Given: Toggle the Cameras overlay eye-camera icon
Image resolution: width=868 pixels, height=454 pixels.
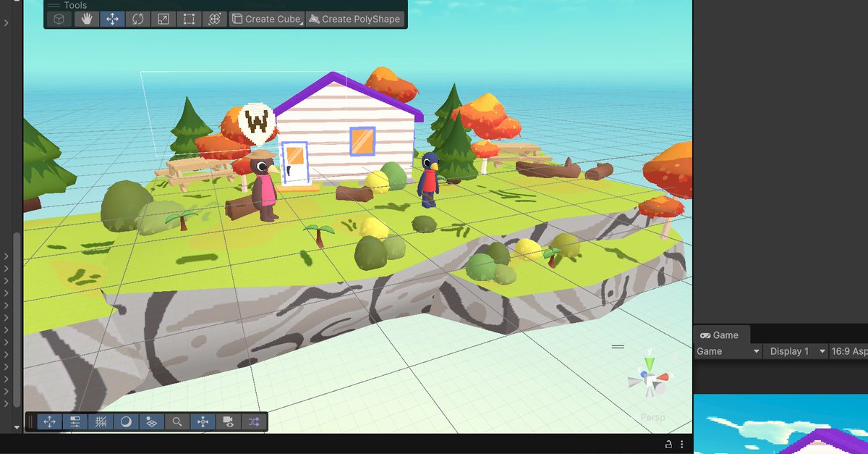Looking at the screenshot, I should (228, 421).
